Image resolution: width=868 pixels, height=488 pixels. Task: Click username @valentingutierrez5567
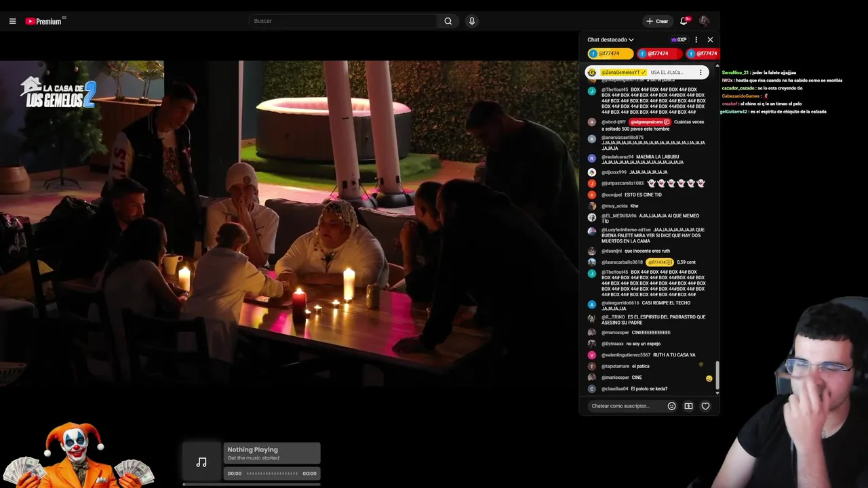626,355
